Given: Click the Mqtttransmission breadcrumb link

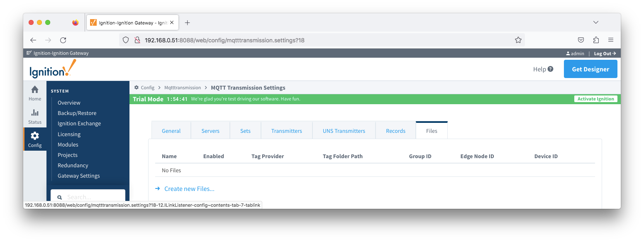Looking at the screenshot, I should (x=183, y=88).
